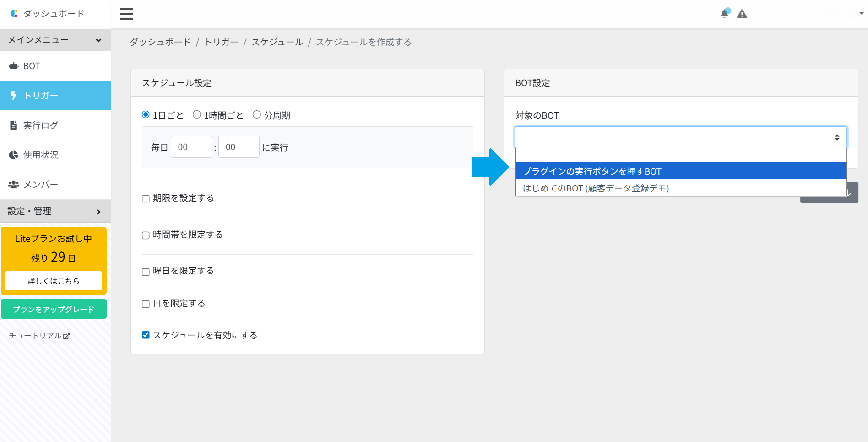Open the 実行ログ menu item
The width and height of the screenshot is (868, 442).
(55, 125)
